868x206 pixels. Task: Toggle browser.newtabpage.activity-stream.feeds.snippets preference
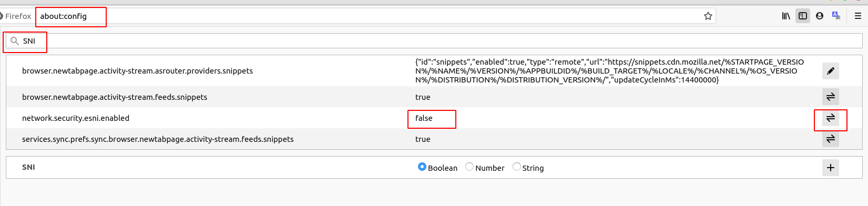[831, 97]
